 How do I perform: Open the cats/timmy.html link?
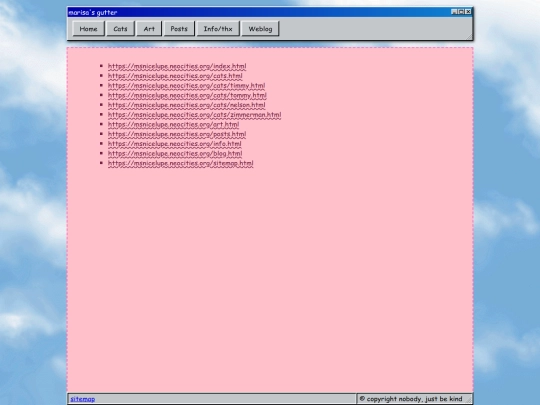(x=186, y=85)
